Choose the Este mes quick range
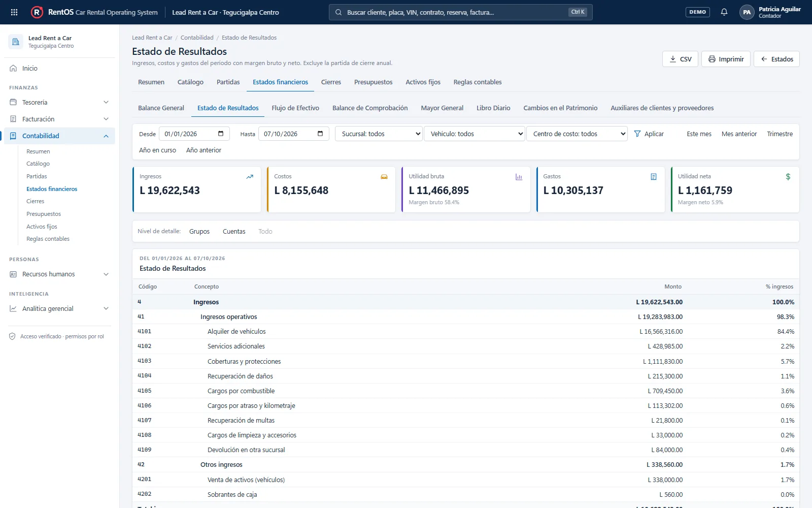This screenshot has width=812, height=508. click(x=699, y=134)
